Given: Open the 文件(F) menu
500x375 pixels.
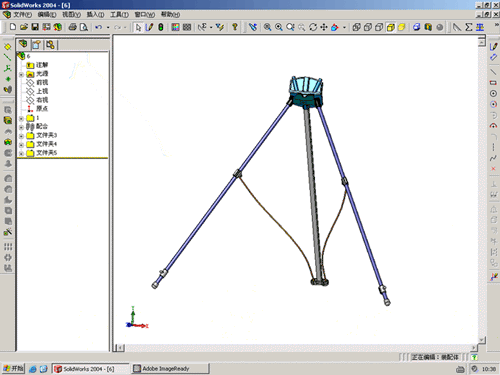Looking at the screenshot, I should (22, 14).
